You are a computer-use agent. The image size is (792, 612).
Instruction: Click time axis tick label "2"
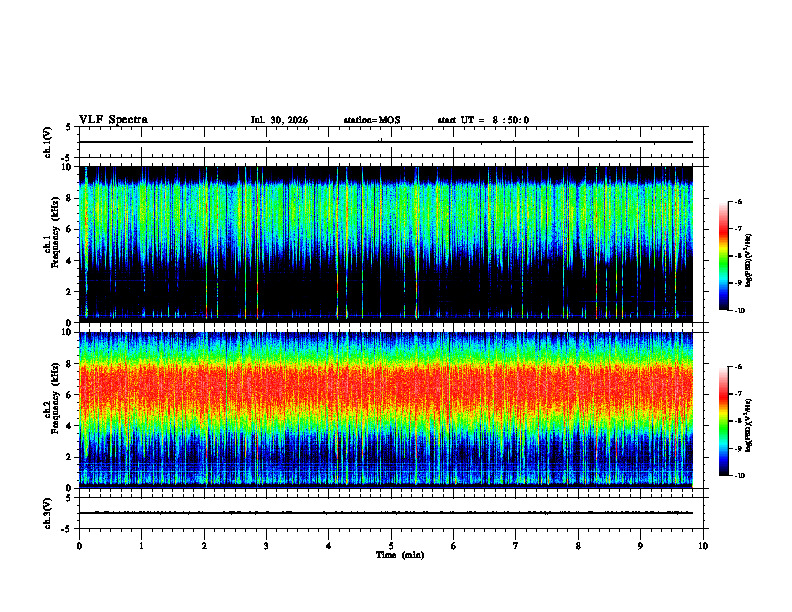pyautogui.click(x=204, y=546)
